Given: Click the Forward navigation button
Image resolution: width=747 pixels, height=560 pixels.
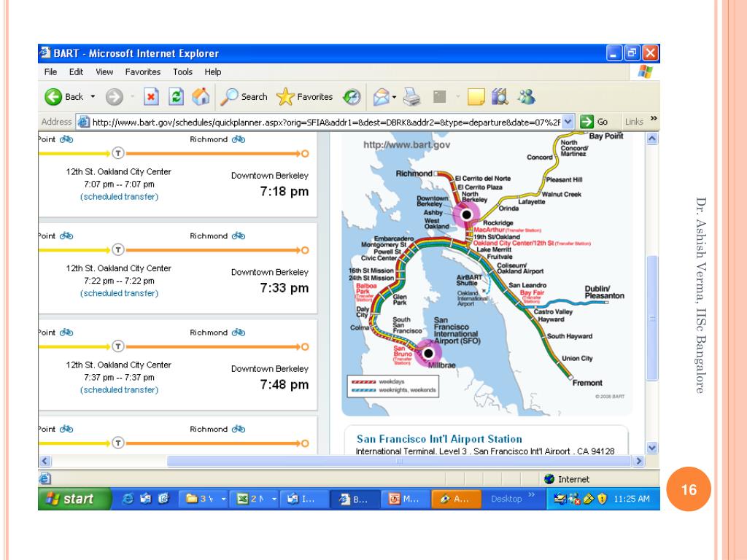Looking at the screenshot, I should coord(115,97).
